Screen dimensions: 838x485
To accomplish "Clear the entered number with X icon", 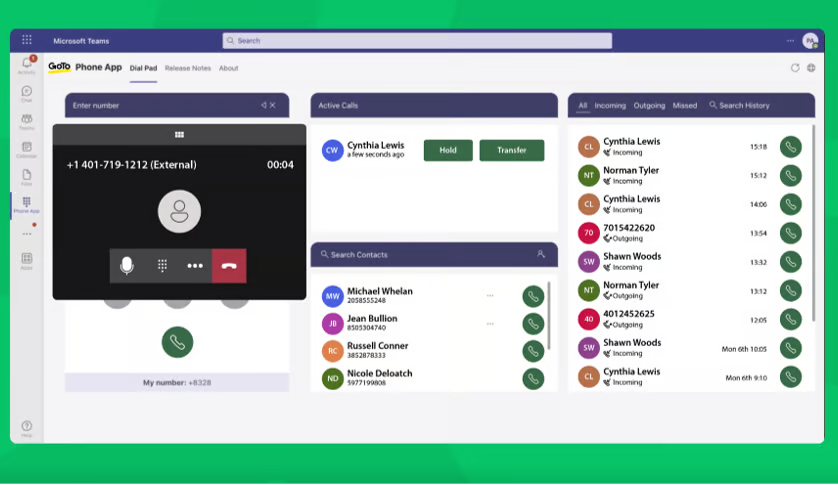I will (x=273, y=105).
